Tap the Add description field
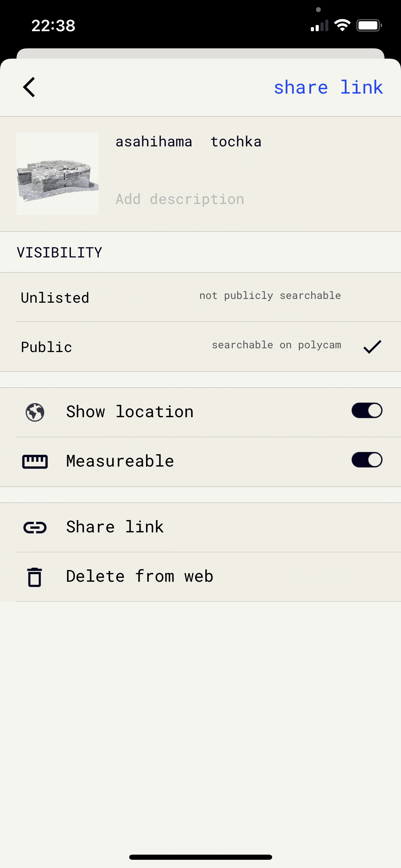Image resolution: width=401 pixels, height=868 pixels. click(180, 199)
